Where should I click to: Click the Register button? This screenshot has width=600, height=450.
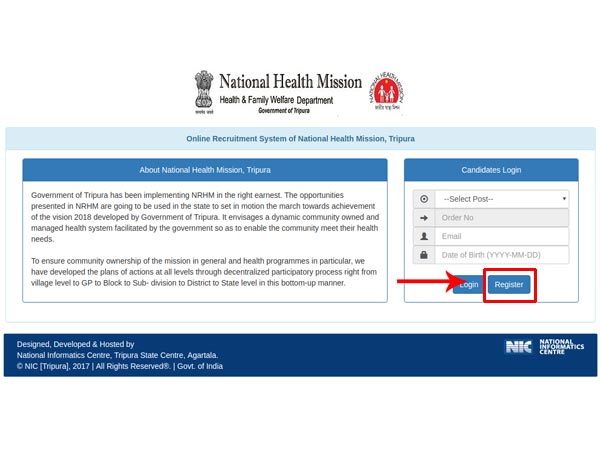(509, 285)
